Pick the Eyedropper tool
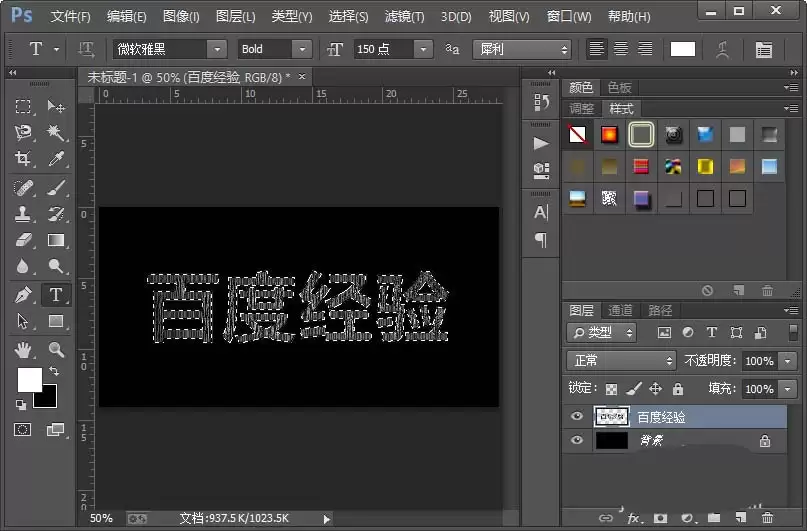Image resolution: width=807 pixels, height=531 pixels. click(56, 158)
